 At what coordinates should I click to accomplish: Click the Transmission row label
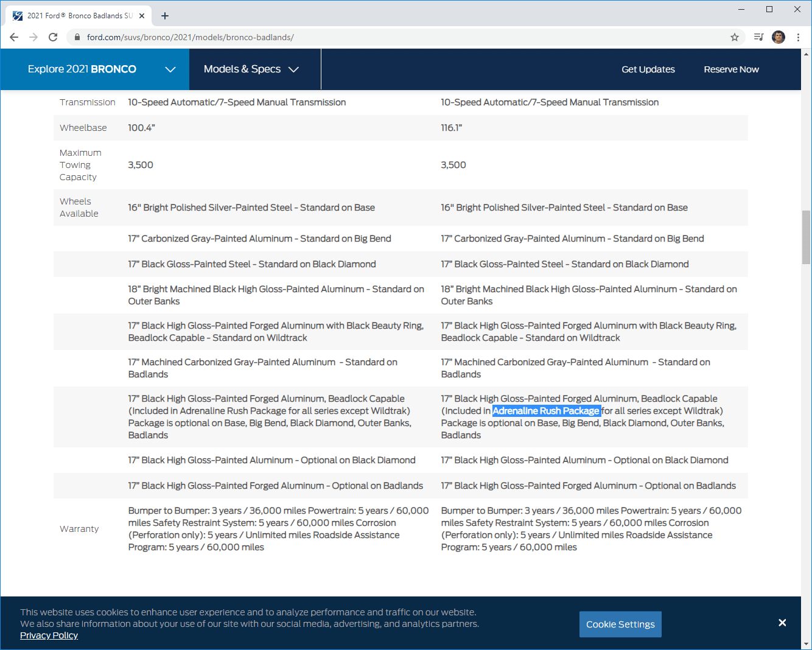pos(88,102)
